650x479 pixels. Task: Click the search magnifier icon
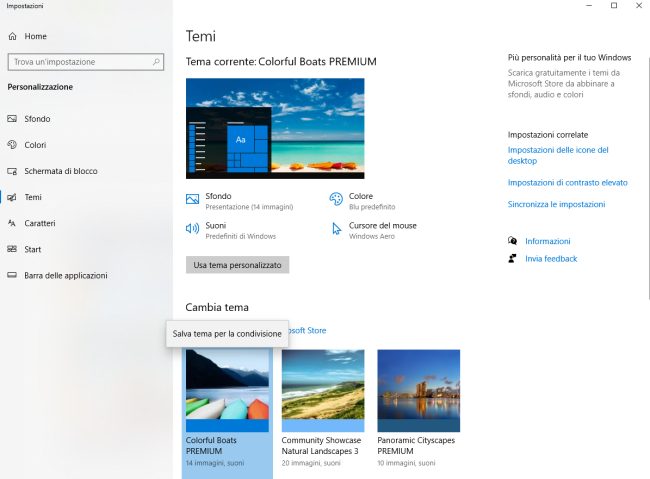[x=156, y=62]
